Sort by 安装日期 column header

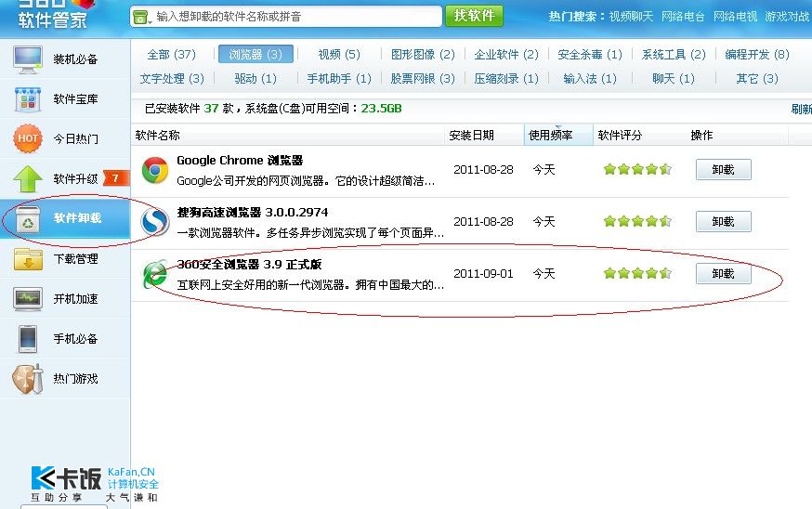tap(484, 136)
